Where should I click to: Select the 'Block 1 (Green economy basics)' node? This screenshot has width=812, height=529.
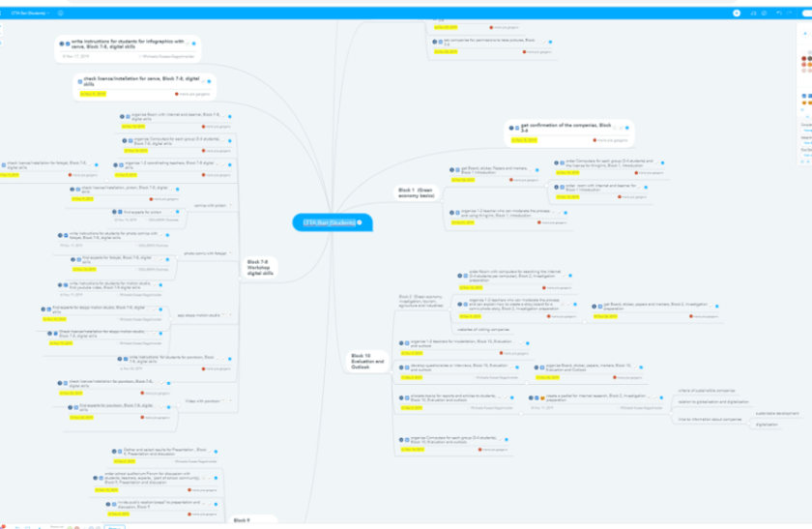[x=417, y=191]
